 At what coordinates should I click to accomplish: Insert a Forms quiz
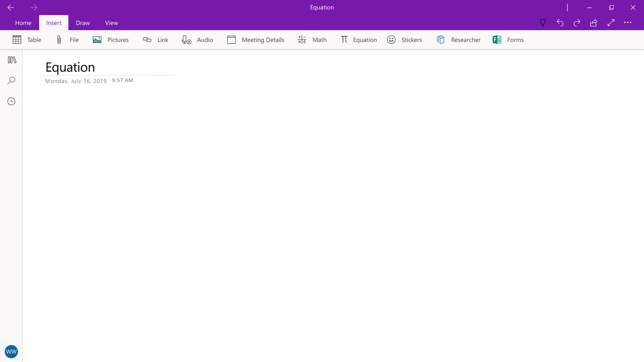[508, 40]
